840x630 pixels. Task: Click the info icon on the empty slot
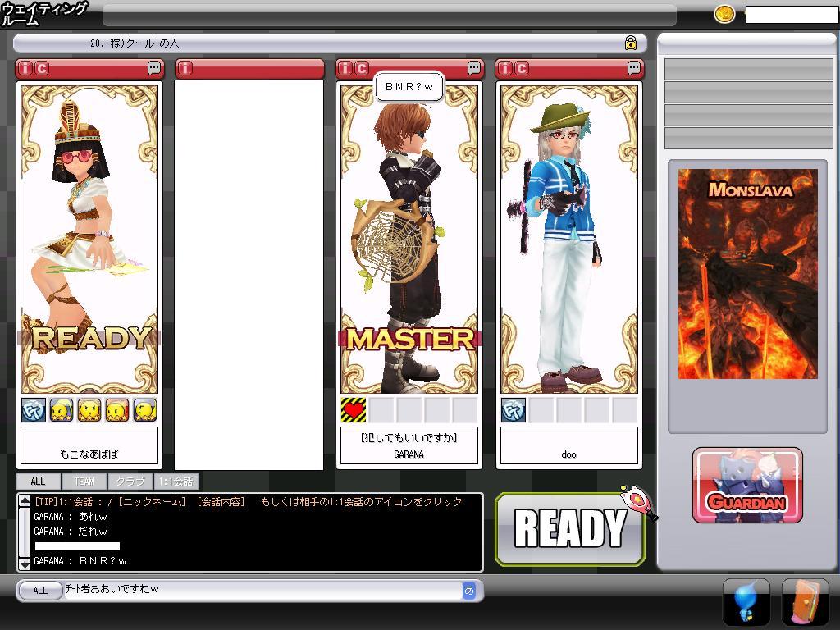click(x=185, y=68)
